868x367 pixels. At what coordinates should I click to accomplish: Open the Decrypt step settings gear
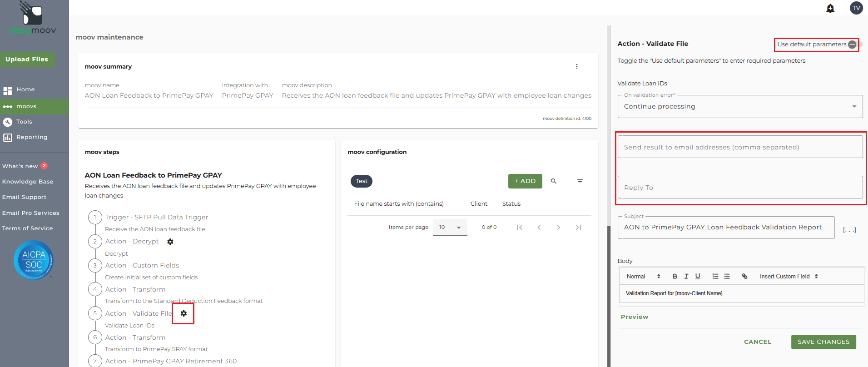170,242
